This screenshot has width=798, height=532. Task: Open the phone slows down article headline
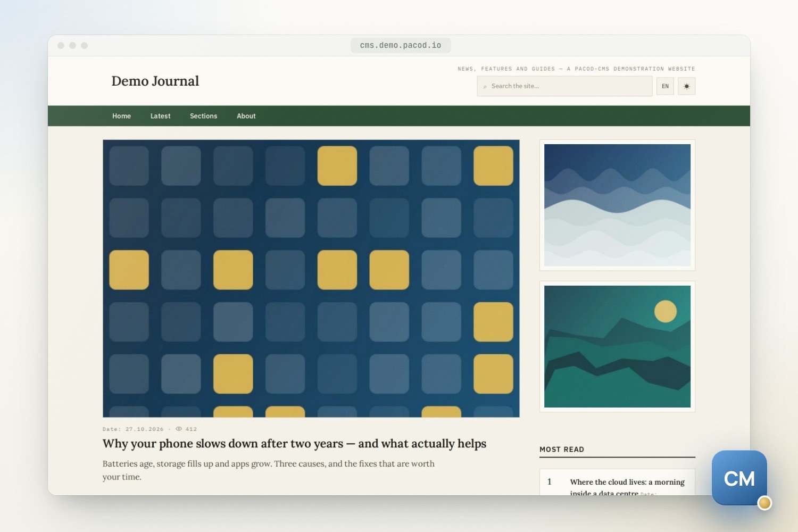click(294, 444)
